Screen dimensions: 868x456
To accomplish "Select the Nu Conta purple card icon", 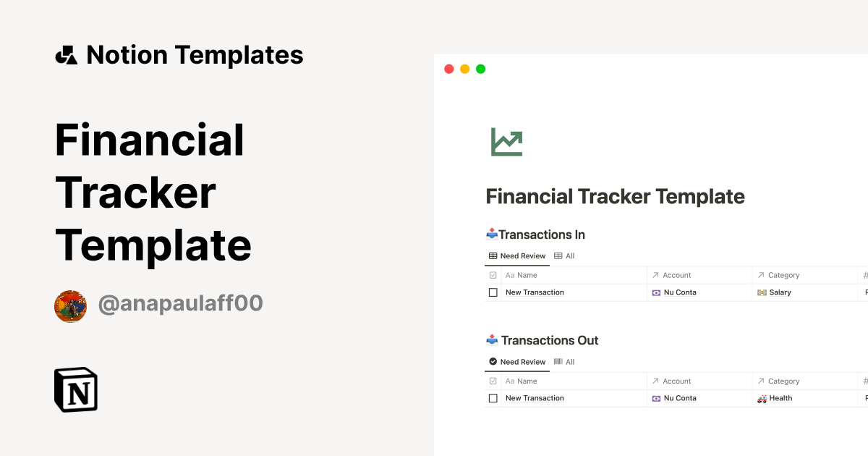I will tap(656, 292).
